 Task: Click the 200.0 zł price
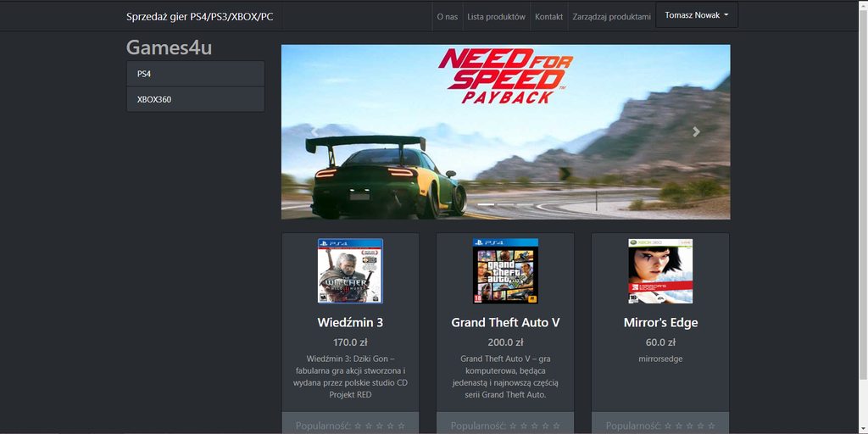[x=505, y=342]
